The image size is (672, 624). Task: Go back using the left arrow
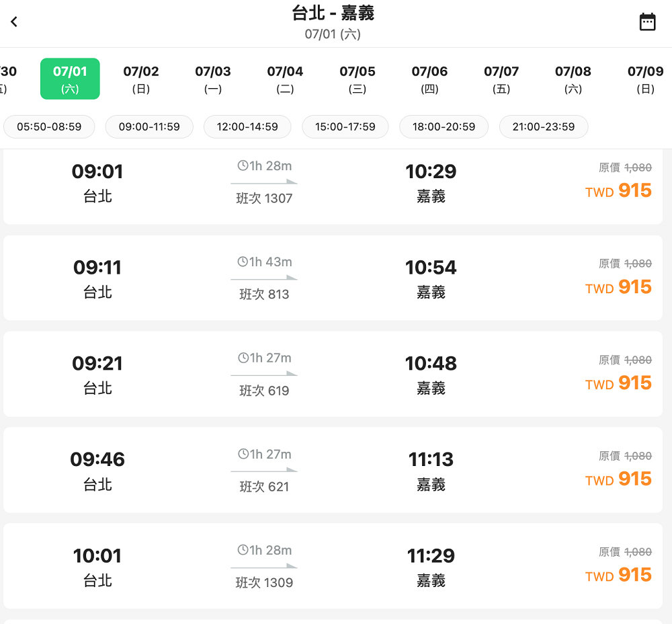coord(14,22)
